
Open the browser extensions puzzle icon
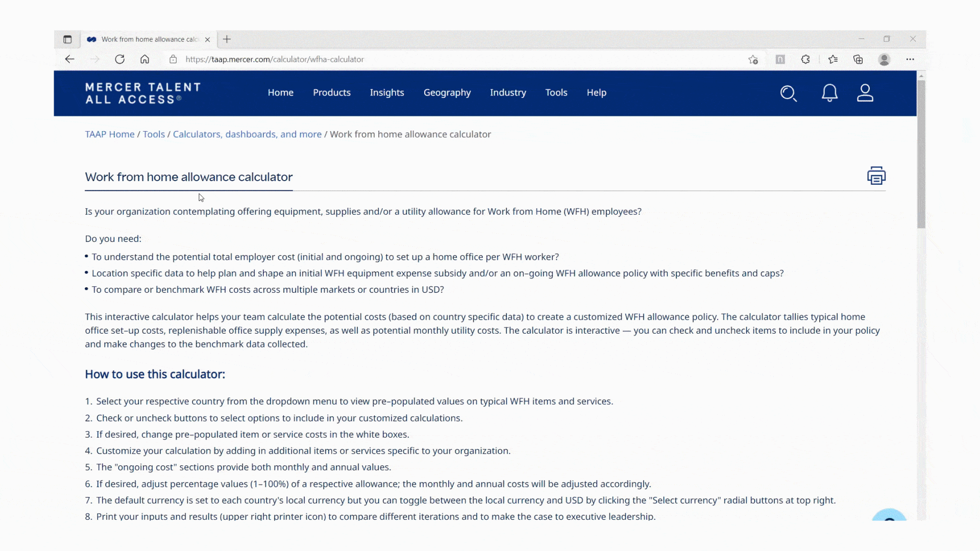pyautogui.click(x=805, y=59)
